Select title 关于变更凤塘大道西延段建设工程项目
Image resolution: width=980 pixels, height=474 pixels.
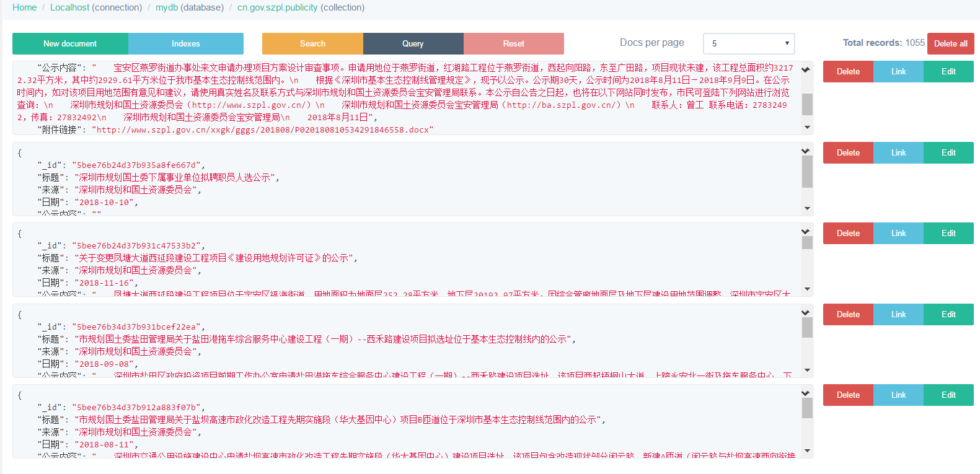coord(214,258)
